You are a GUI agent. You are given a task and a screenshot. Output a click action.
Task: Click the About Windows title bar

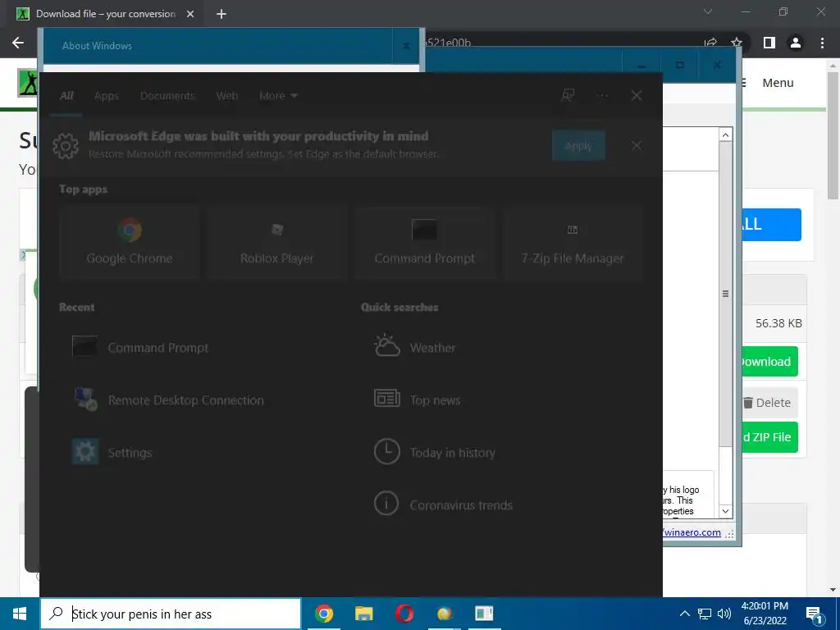[x=218, y=46]
